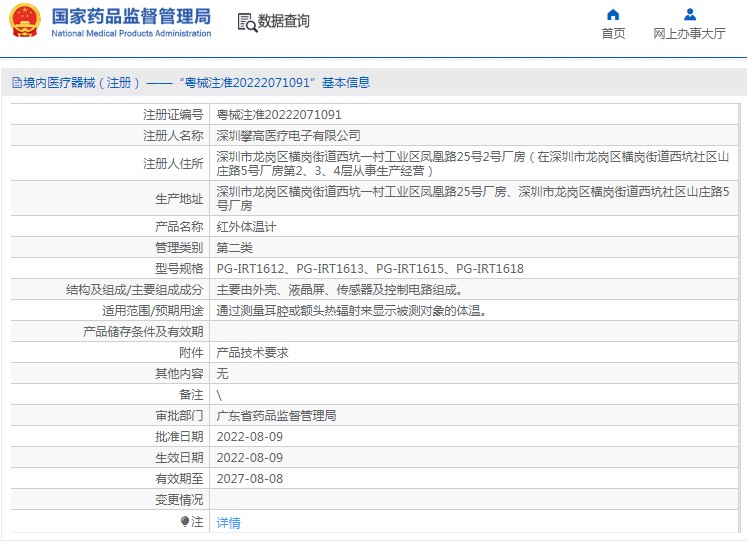
Task: Click the national emblem logo
Action: pos(25,21)
